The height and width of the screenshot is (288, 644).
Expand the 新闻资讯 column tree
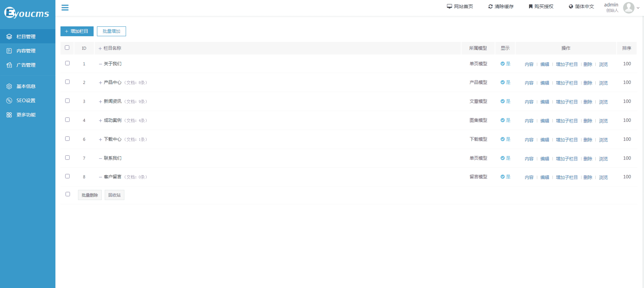[100, 102]
